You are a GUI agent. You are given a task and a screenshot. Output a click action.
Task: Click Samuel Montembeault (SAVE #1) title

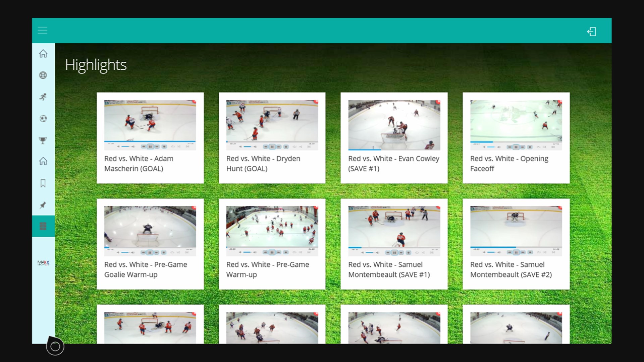[x=389, y=269]
